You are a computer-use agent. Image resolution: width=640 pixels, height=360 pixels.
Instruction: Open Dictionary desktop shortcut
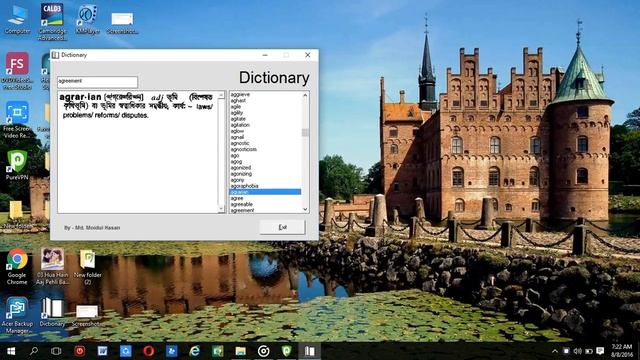52,312
